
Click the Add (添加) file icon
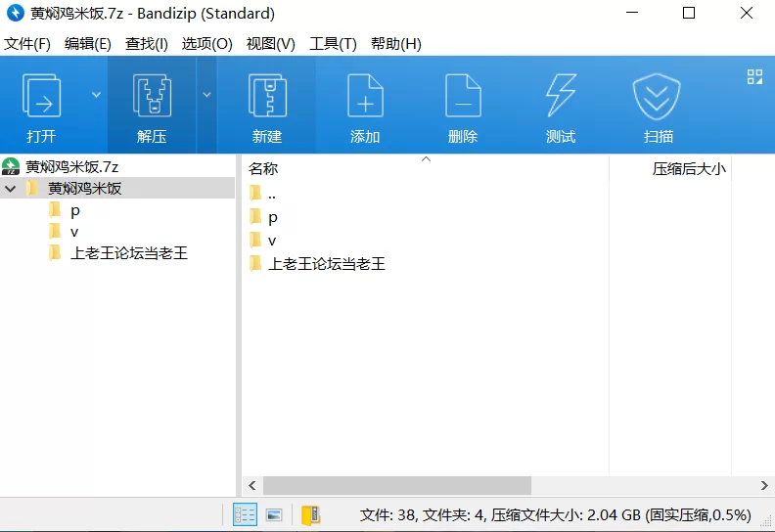pyautogui.click(x=365, y=95)
